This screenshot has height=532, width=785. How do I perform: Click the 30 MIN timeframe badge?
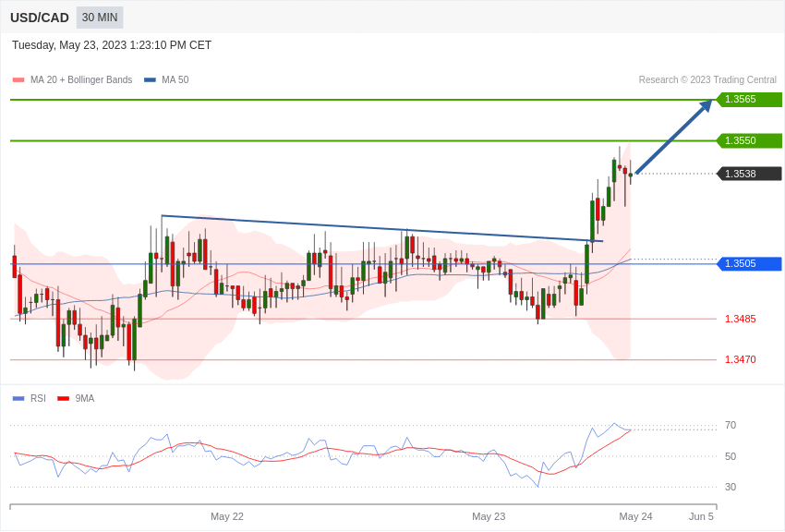pos(100,18)
